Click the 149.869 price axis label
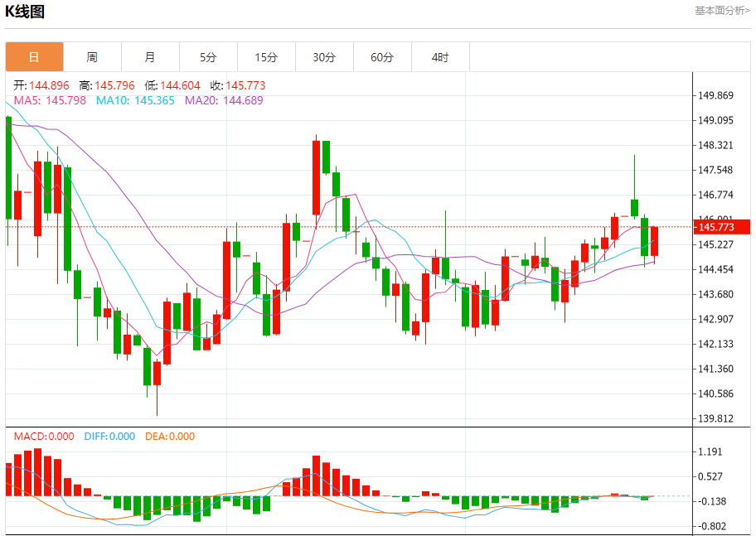756x536 pixels. click(x=716, y=95)
